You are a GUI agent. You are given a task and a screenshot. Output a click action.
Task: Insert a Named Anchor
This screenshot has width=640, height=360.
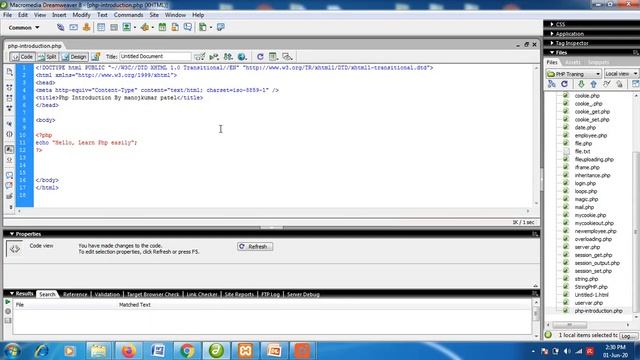pyautogui.click(x=87, y=27)
